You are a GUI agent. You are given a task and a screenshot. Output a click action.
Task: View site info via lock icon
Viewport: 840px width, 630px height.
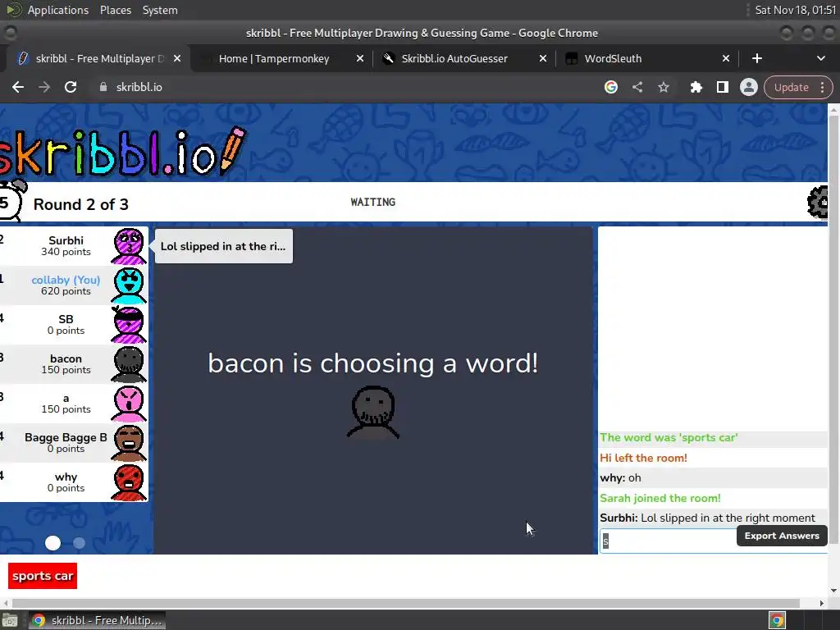103,87
